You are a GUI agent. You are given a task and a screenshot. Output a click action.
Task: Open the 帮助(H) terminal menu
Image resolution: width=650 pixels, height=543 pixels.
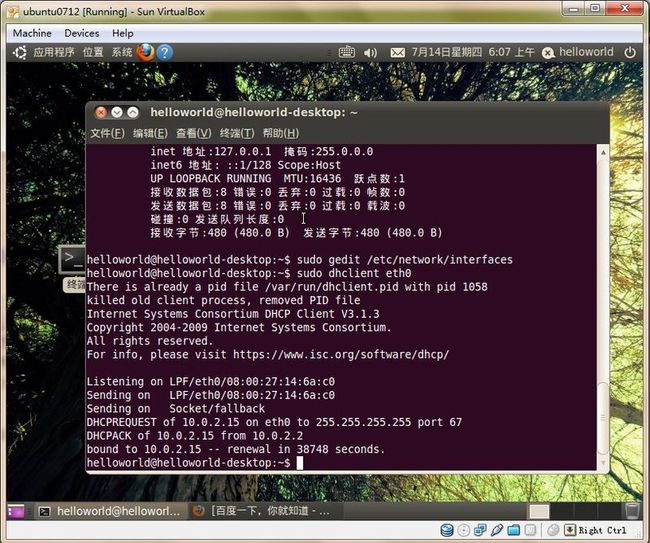pos(281,133)
